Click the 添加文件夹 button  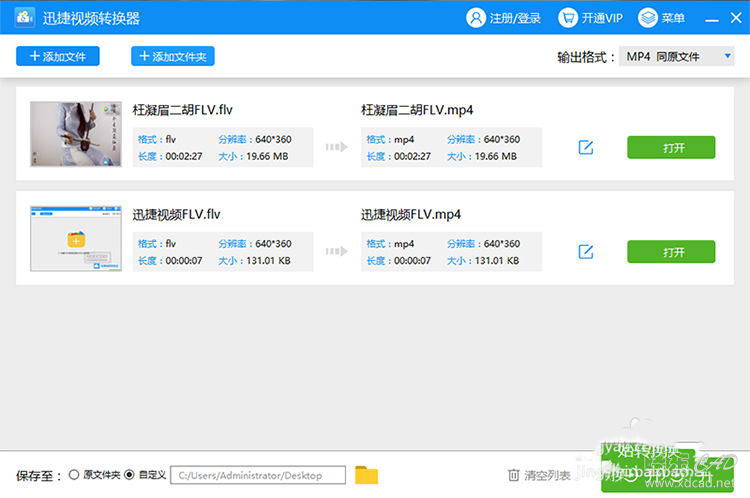(x=173, y=56)
